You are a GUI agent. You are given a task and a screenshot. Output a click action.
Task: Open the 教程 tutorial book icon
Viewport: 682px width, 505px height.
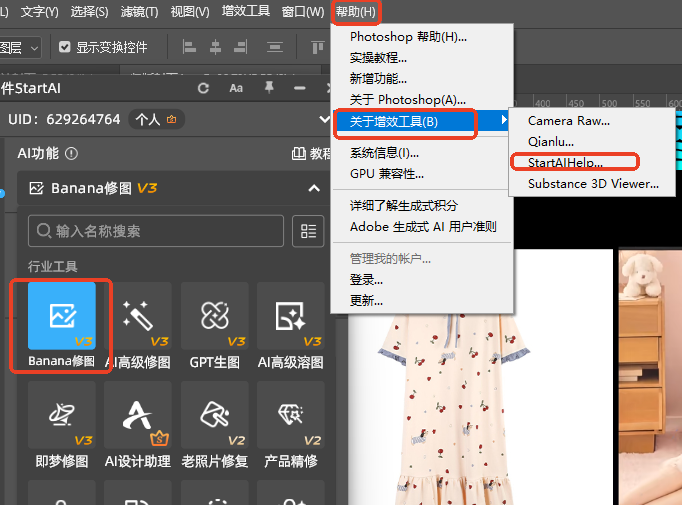pos(298,154)
